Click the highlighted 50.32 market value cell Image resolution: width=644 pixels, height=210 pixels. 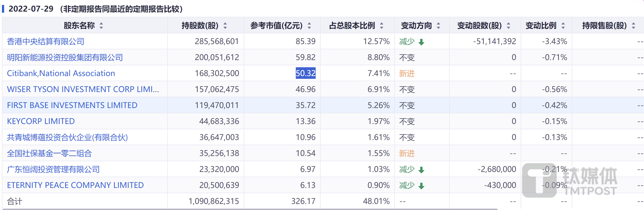(305, 73)
